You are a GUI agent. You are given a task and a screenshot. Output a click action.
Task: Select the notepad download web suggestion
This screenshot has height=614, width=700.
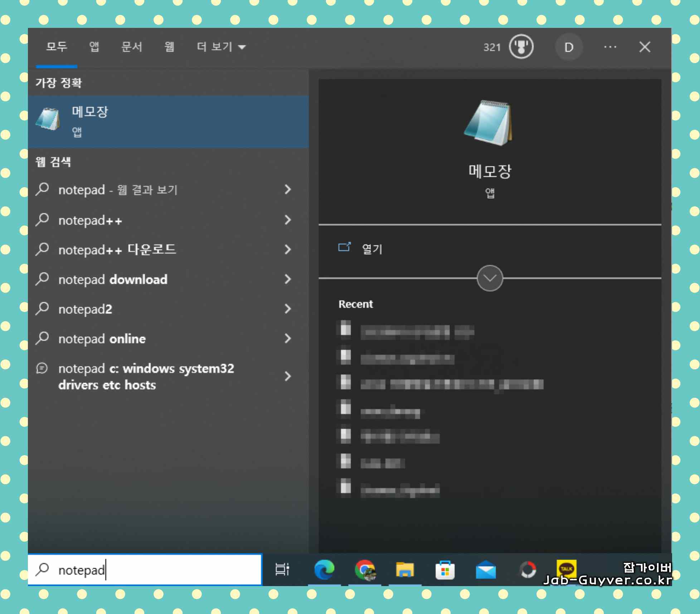tap(113, 279)
